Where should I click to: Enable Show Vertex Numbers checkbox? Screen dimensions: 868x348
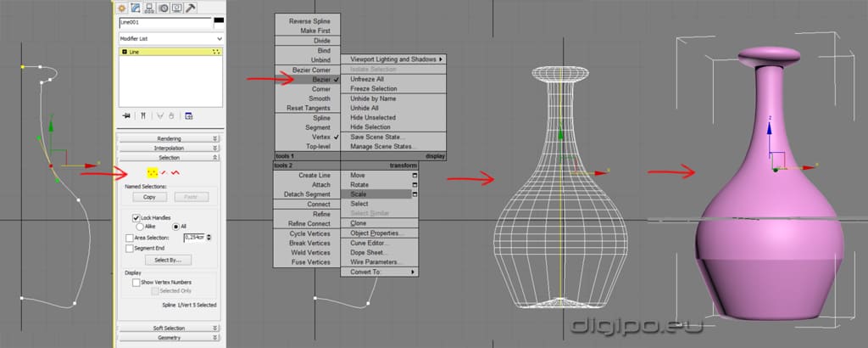pos(136,282)
